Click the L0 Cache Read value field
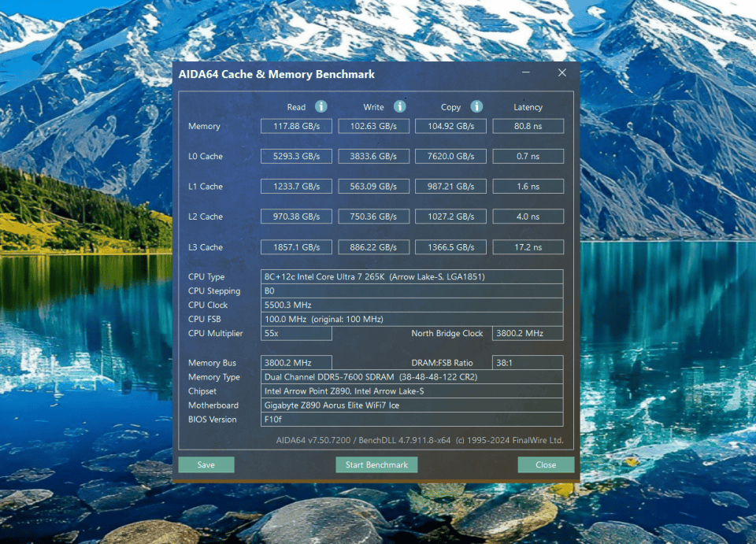This screenshot has width=756, height=544. click(x=297, y=156)
